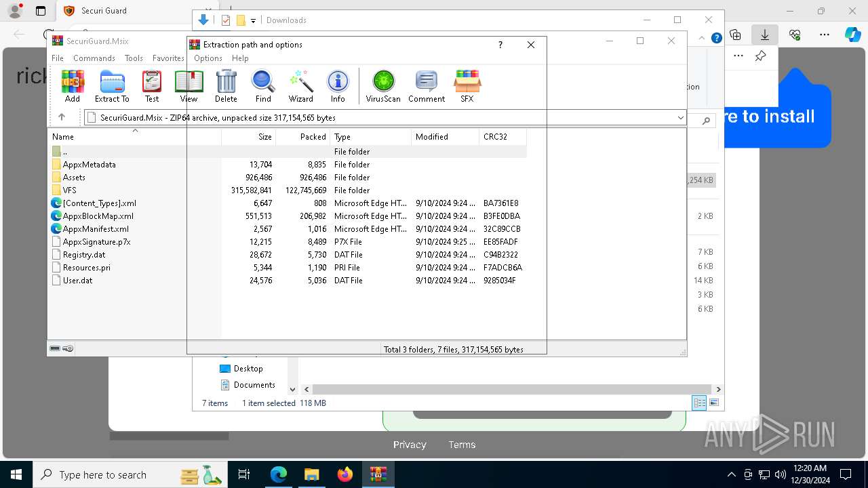Run the Test archive tool
Image resolution: width=868 pixels, height=488 pixels.
tap(152, 86)
